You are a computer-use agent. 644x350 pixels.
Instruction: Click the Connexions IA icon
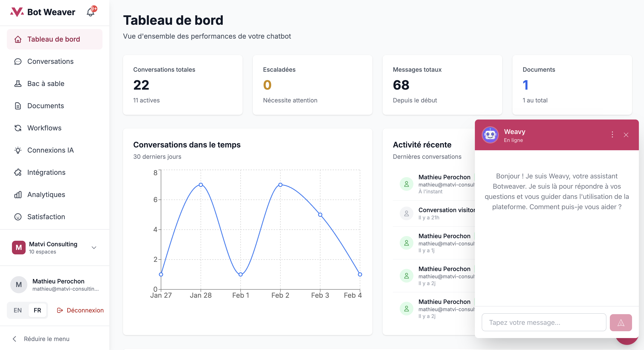18,150
